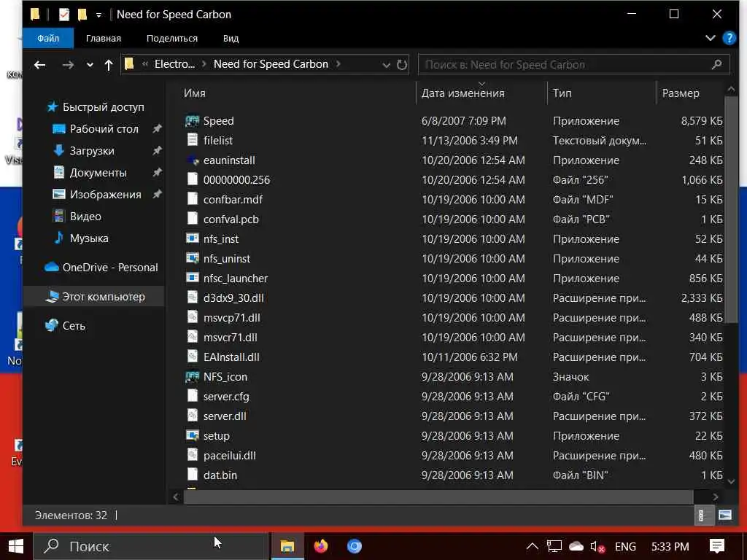The image size is (747, 560).
Task: Click the search magnifier icon
Action: pos(716,64)
